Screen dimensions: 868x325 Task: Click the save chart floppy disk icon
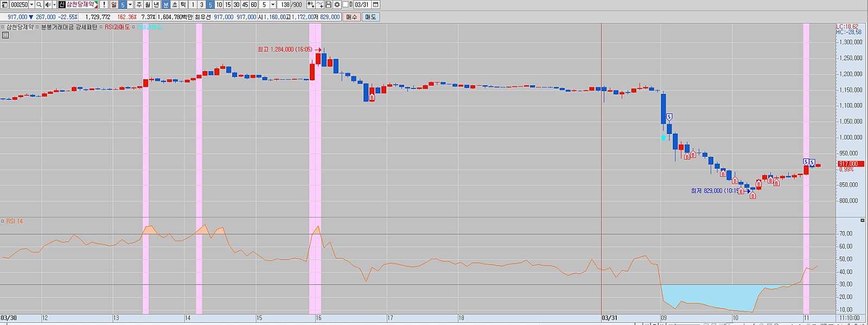(328, 4)
